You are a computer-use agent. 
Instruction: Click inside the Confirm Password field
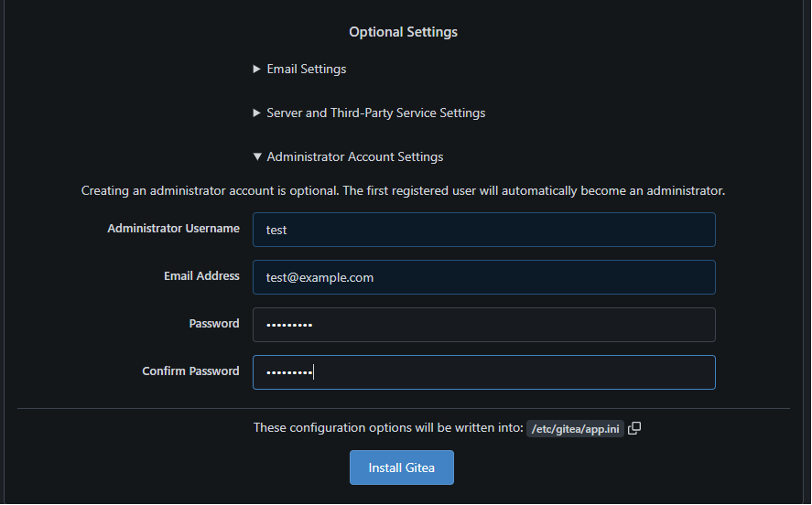pyautogui.click(x=484, y=372)
